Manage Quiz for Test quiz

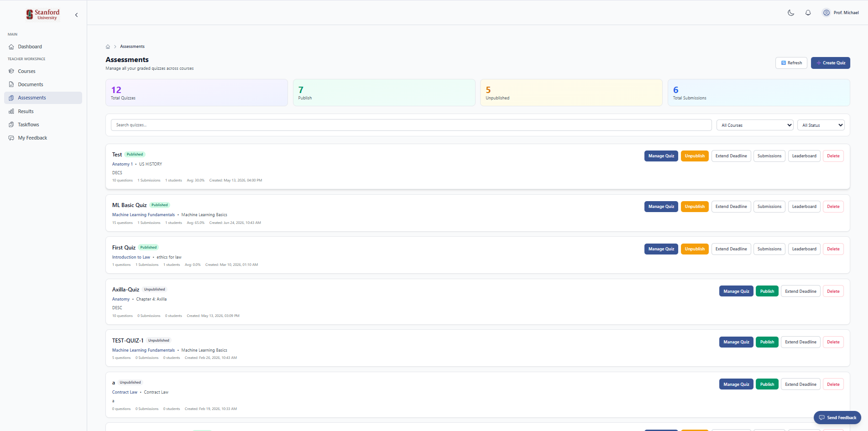coord(661,156)
